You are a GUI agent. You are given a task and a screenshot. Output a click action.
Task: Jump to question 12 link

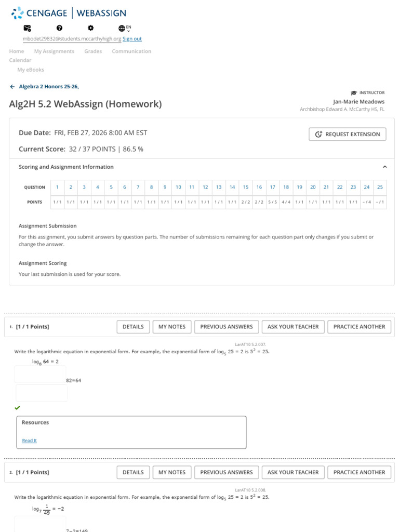(205, 187)
